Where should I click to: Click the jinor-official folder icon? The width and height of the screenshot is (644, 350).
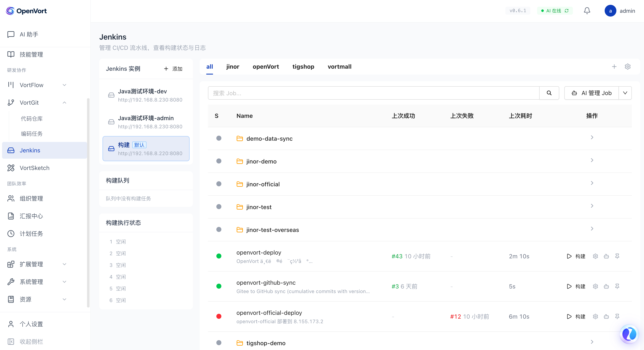[240, 184]
